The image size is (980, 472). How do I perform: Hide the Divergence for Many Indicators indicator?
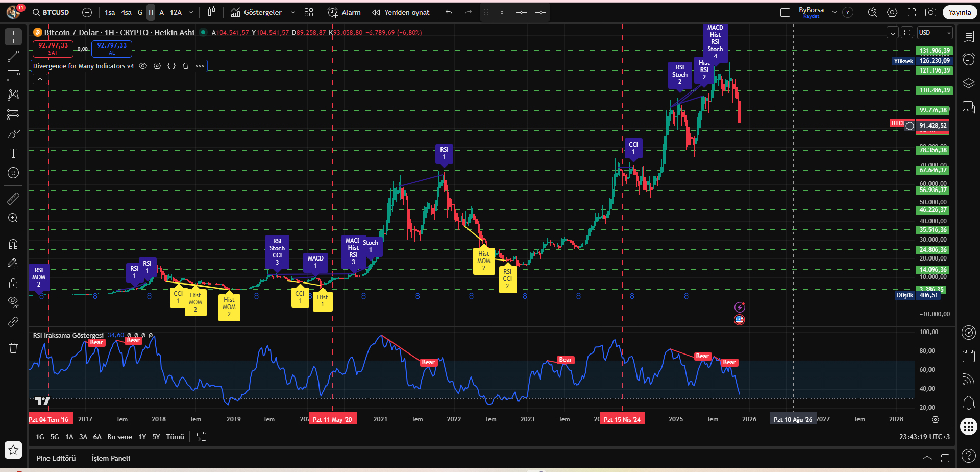pyautogui.click(x=143, y=66)
